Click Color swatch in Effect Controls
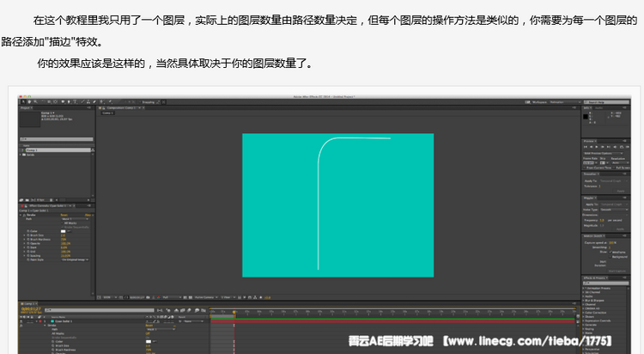The width and height of the screenshot is (644, 354). point(64,231)
